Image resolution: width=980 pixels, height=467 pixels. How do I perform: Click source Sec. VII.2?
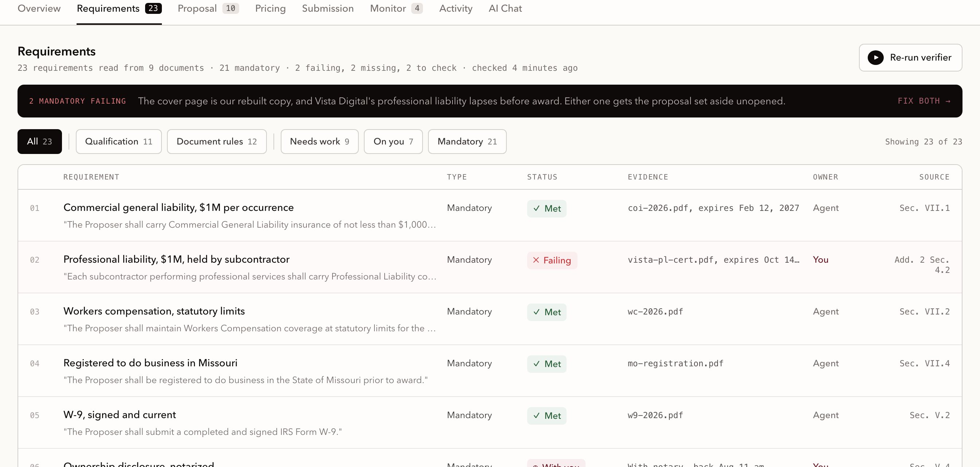pos(925,312)
